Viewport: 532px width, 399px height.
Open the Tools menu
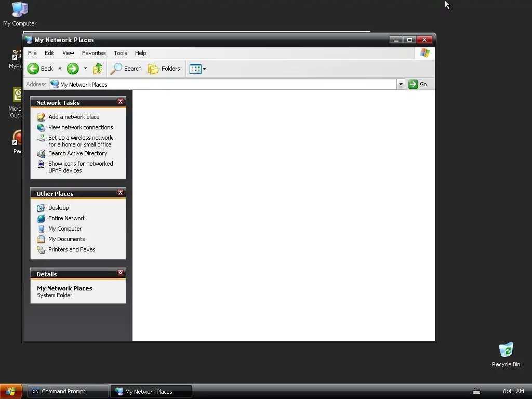pos(121,53)
